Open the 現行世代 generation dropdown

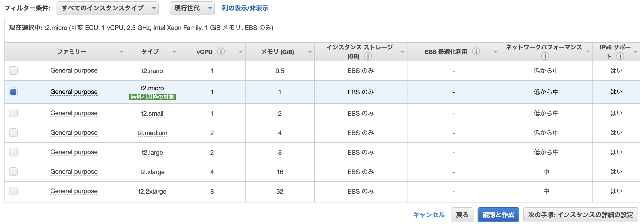tap(192, 8)
